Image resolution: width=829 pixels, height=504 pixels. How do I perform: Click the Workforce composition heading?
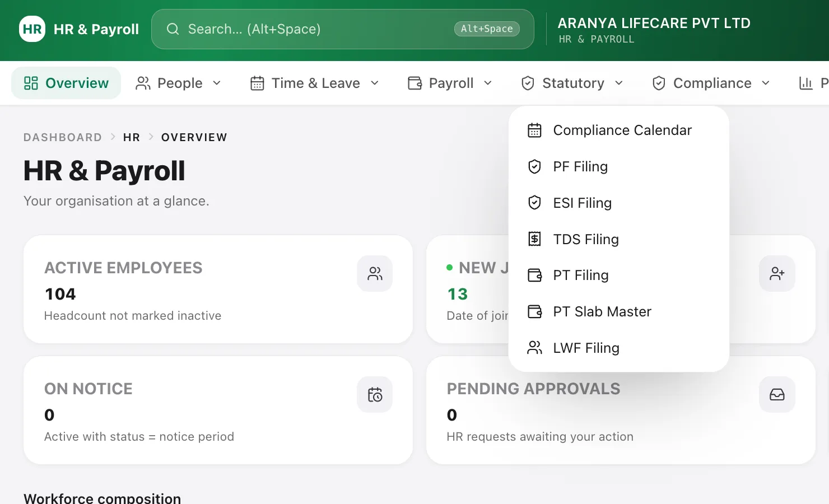click(103, 498)
